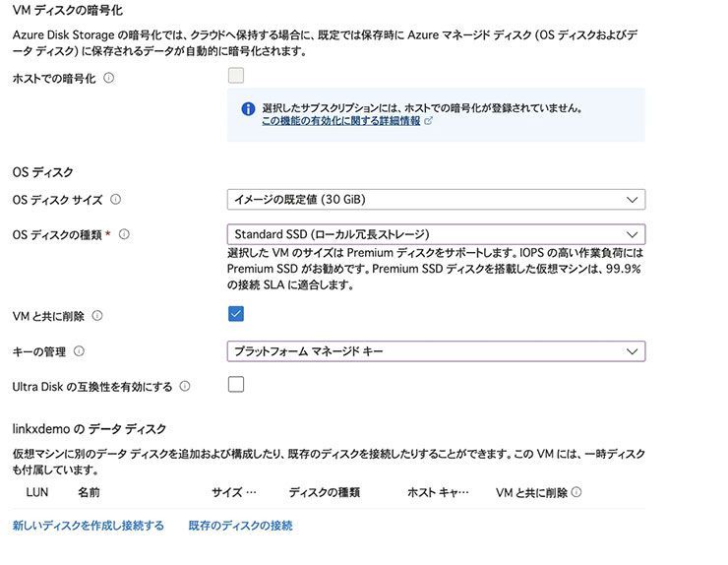Click info icon beside OS ディスク サイズ
Viewport: 728px width, 565px height.
click(116, 200)
